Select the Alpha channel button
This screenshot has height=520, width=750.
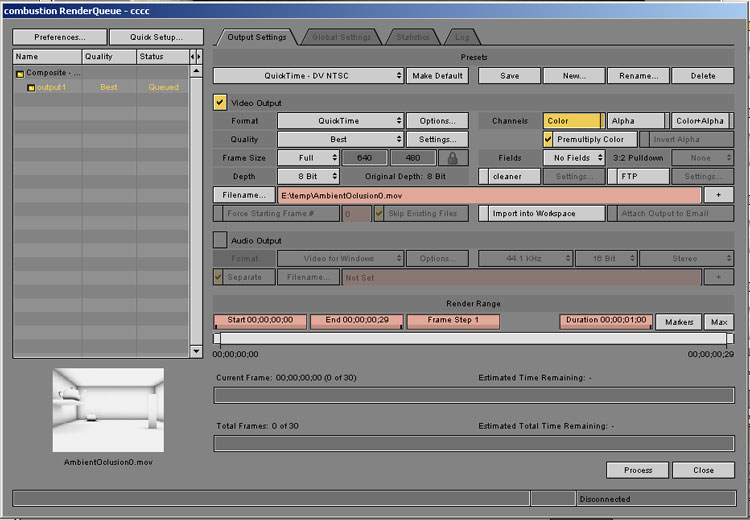(638, 121)
